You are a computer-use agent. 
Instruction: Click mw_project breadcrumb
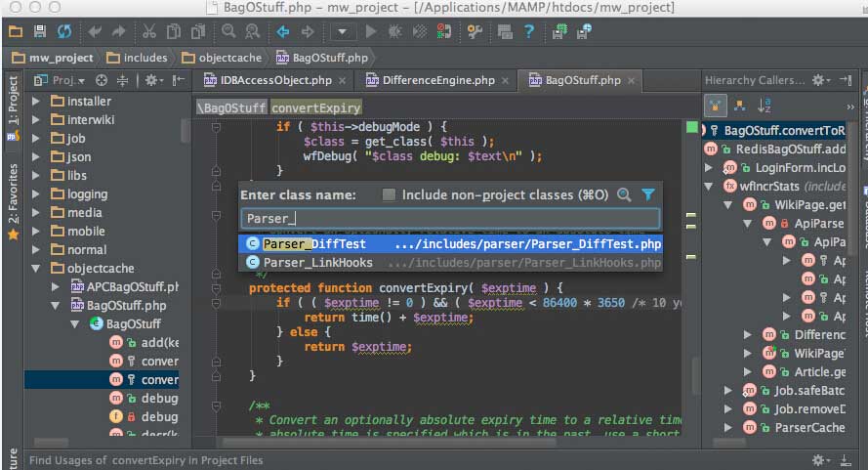(x=53, y=58)
